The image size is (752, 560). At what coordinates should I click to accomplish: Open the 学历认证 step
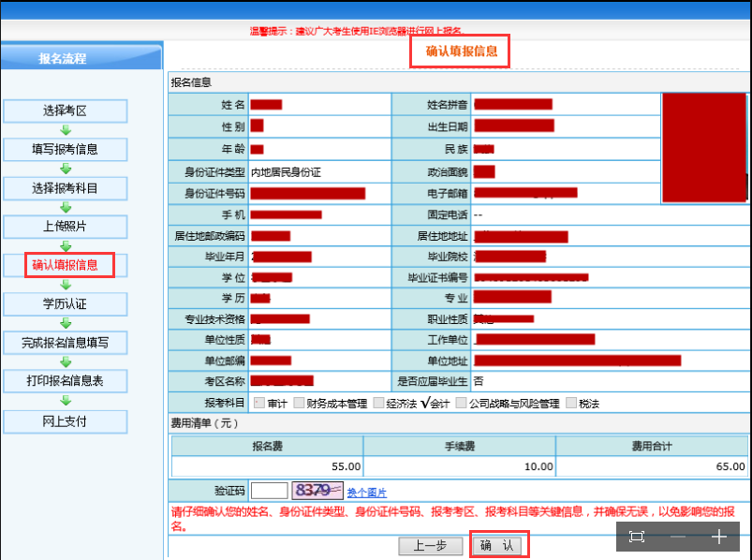click(x=65, y=304)
